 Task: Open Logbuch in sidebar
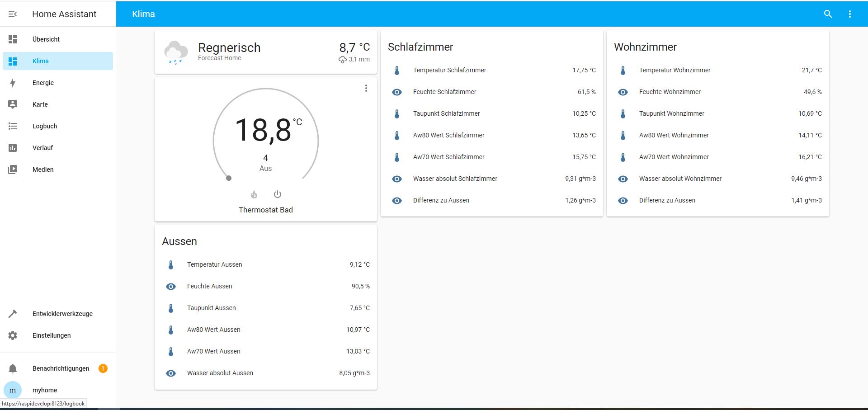point(58,126)
